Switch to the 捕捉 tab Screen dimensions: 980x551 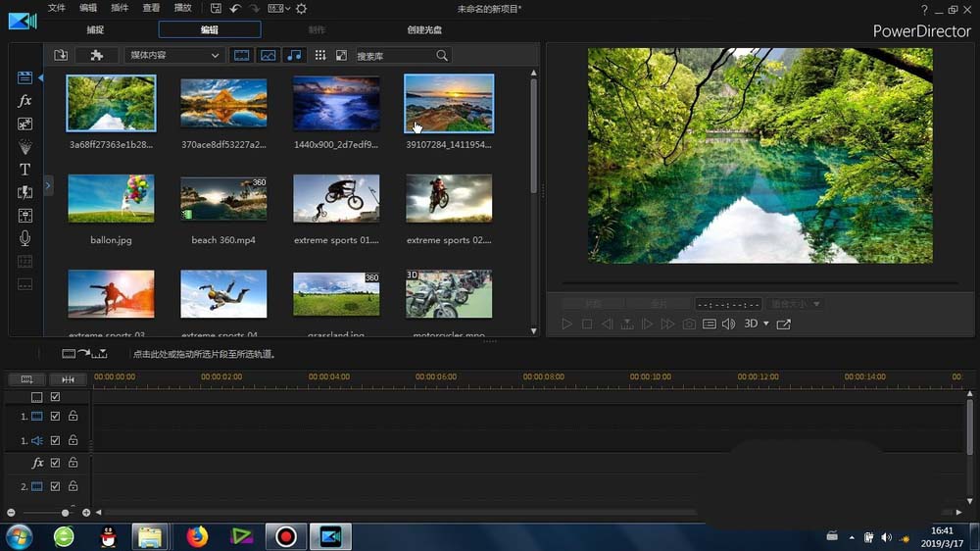click(x=95, y=30)
